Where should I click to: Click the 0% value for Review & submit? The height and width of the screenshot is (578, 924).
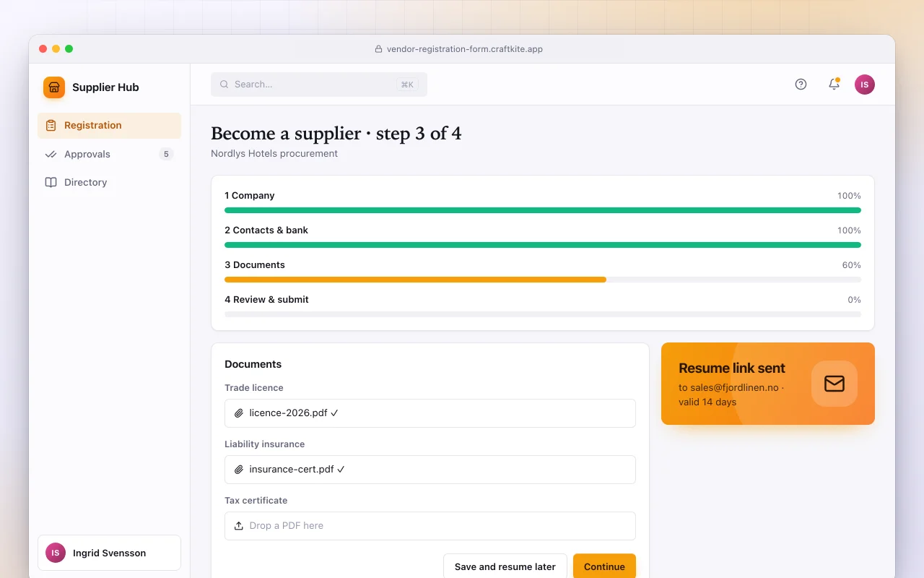855,300
